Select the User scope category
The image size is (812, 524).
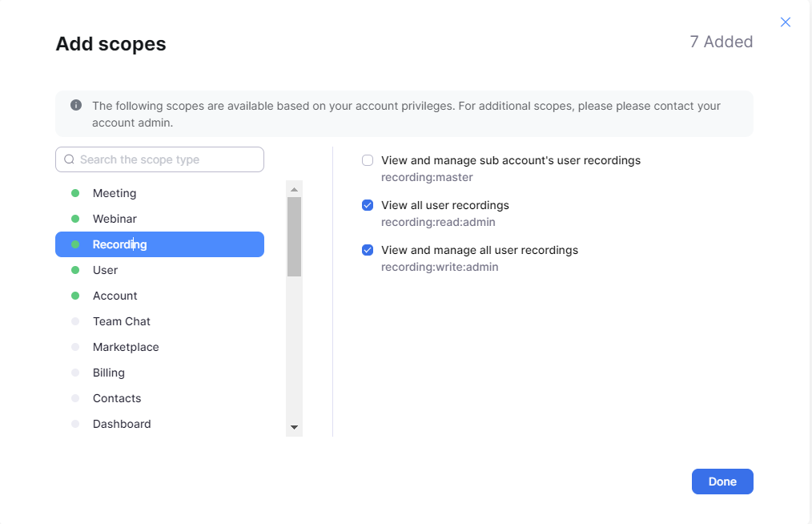click(x=105, y=270)
